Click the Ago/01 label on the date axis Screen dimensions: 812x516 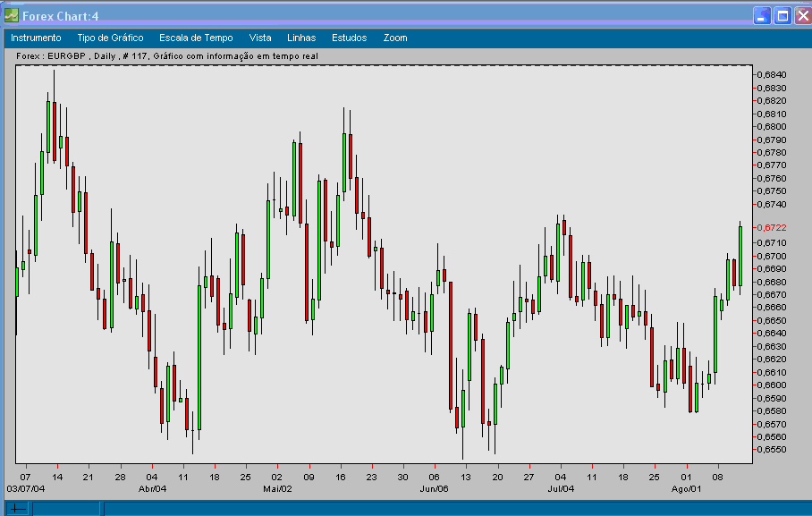click(688, 488)
